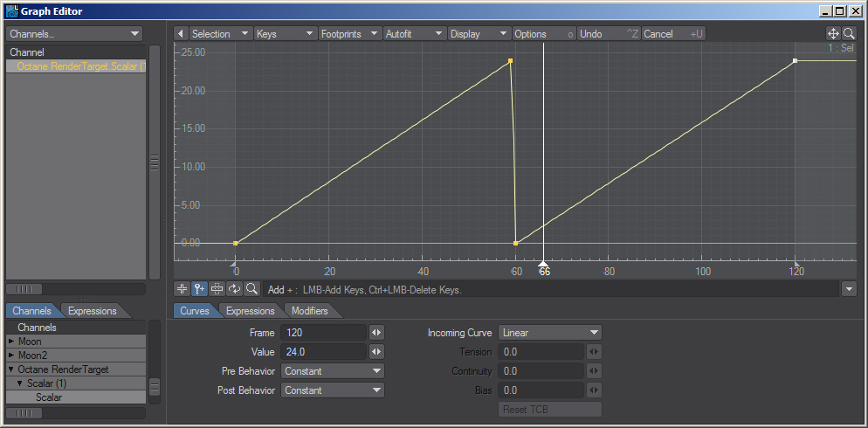Image resolution: width=868 pixels, height=428 pixels.
Task: Open dropdown arrow right of the tool hint bar
Action: coord(849,289)
